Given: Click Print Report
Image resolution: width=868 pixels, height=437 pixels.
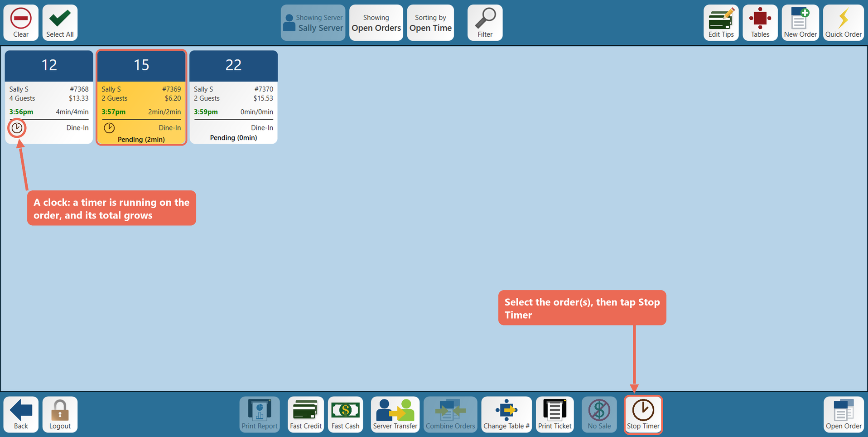Looking at the screenshot, I should coord(260,414).
